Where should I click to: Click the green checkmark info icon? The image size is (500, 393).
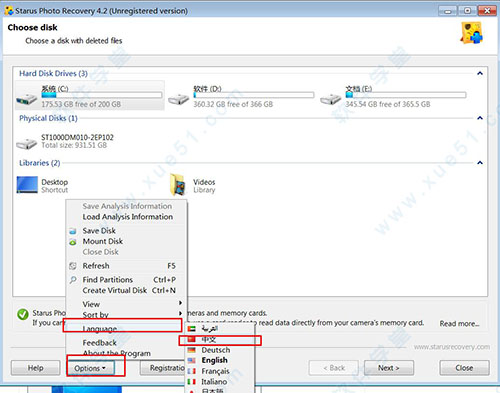coord(23,314)
